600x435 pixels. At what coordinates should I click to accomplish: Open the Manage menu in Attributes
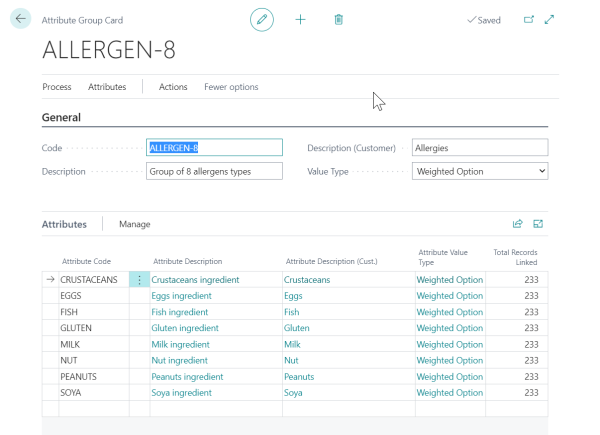pyautogui.click(x=135, y=224)
